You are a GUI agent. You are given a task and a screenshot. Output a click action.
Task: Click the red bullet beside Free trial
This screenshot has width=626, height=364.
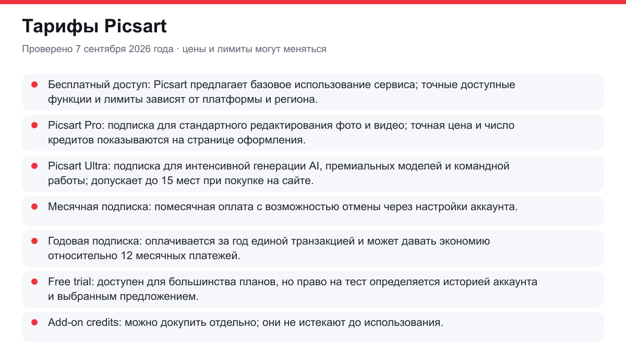(x=34, y=281)
